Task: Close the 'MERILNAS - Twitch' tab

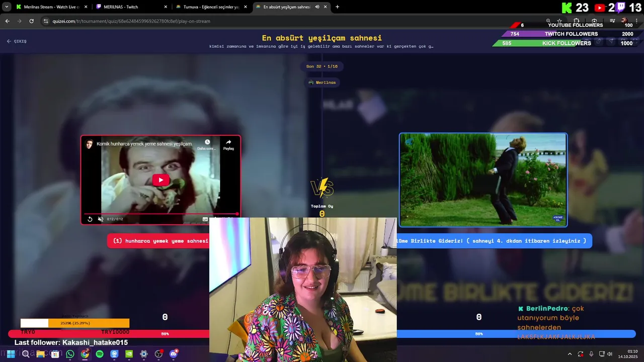Action: 166,7
